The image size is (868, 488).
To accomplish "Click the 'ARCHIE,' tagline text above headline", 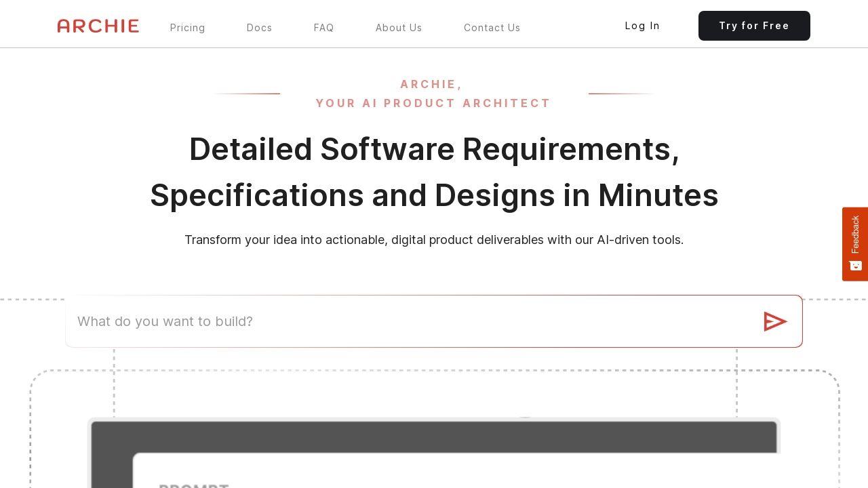I will 431,84.
